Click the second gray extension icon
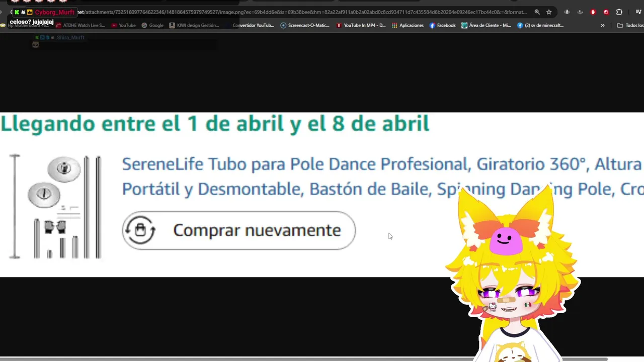This screenshot has height=362, width=644. 580,12
